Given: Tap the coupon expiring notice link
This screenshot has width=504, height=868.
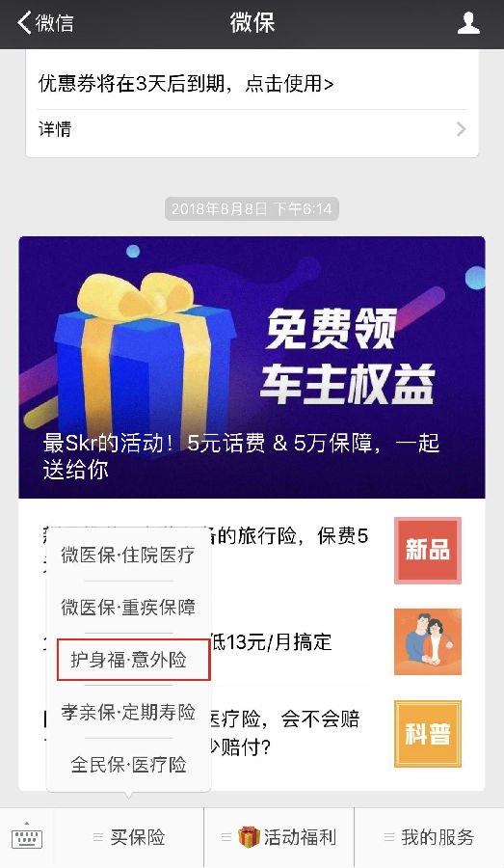Looking at the screenshot, I should [x=186, y=84].
